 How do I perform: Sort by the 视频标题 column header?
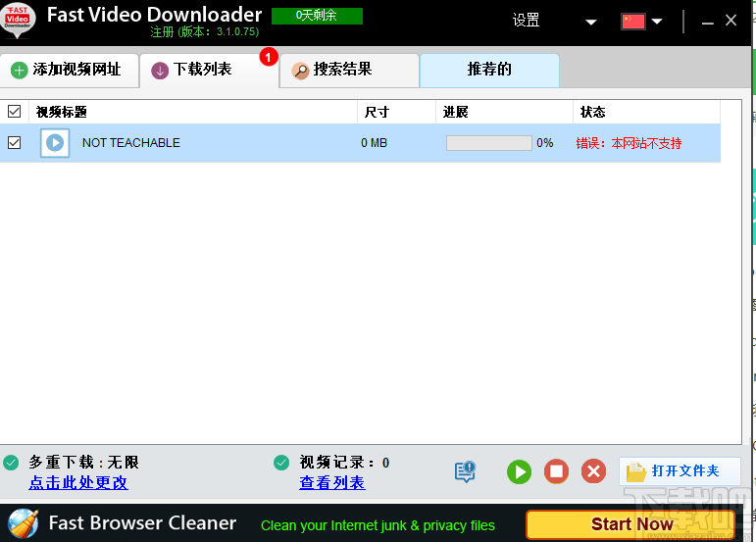[x=193, y=112]
